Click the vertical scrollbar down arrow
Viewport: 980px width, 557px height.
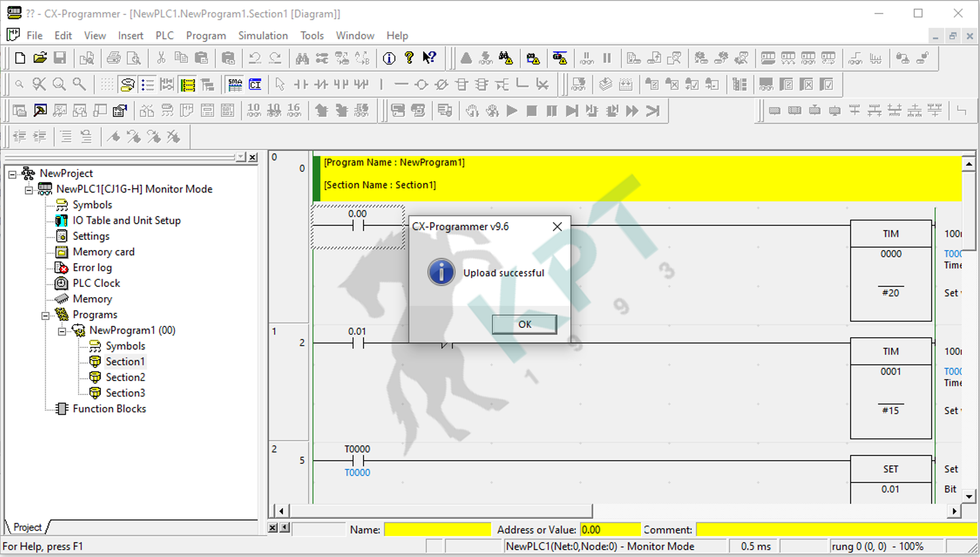tap(969, 497)
